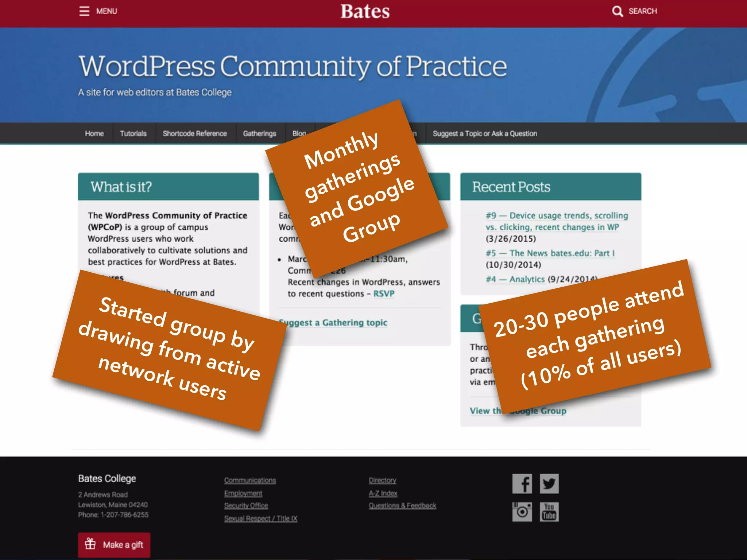Open the Tutorials nav item
Image resolution: width=747 pixels, height=560 pixels.
pyautogui.click(x=133, y=133)
